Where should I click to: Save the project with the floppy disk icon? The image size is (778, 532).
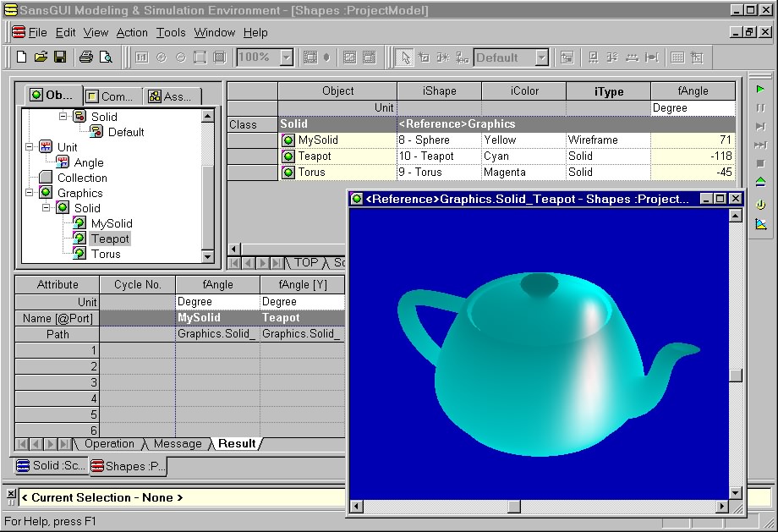coord(60,58)
